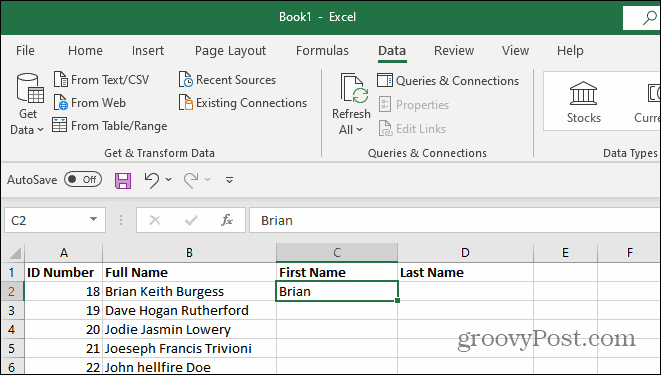Select row 5 header
This screenshot has width=661, height=375.
12,348
